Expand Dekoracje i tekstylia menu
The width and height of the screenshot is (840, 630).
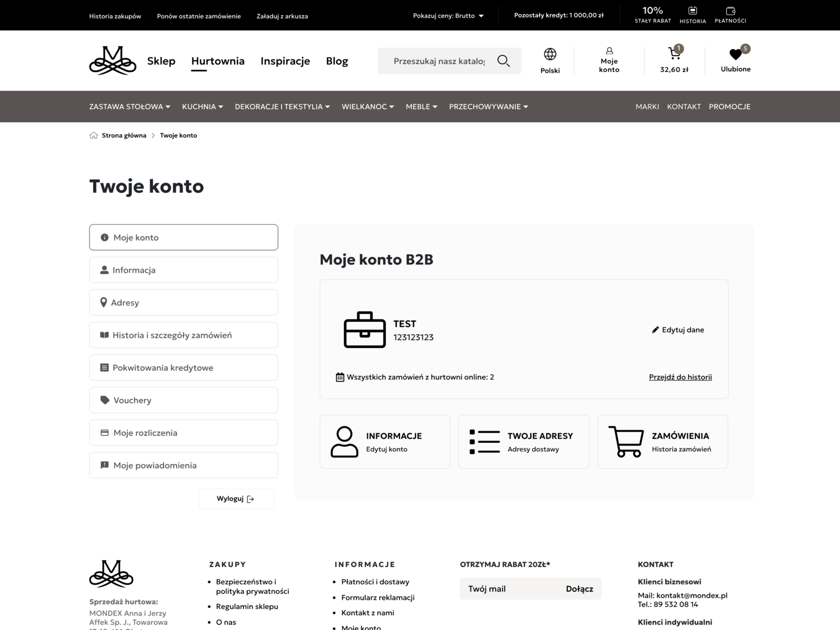click(282, 107)
